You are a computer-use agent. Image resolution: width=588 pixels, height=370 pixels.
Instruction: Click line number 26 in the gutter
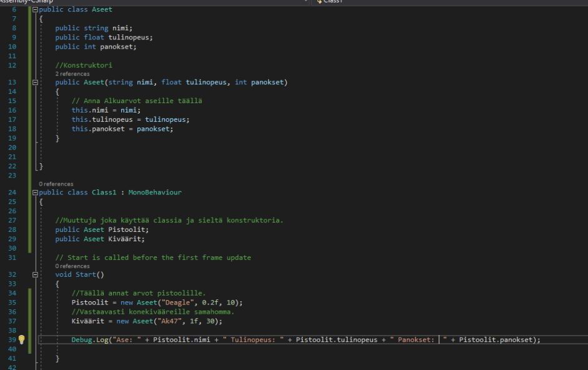pos(12,211)
